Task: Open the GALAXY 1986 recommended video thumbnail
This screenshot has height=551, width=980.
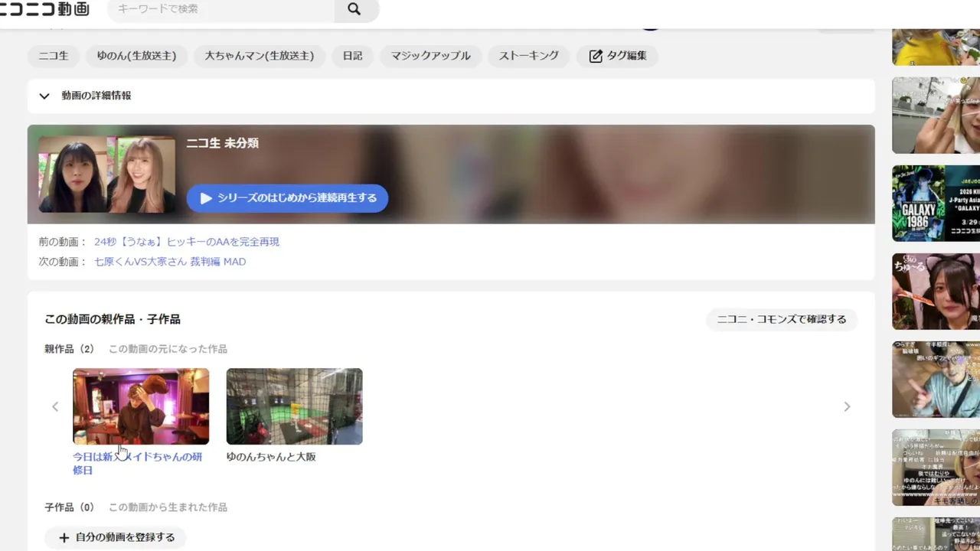Action: (936, 204)
